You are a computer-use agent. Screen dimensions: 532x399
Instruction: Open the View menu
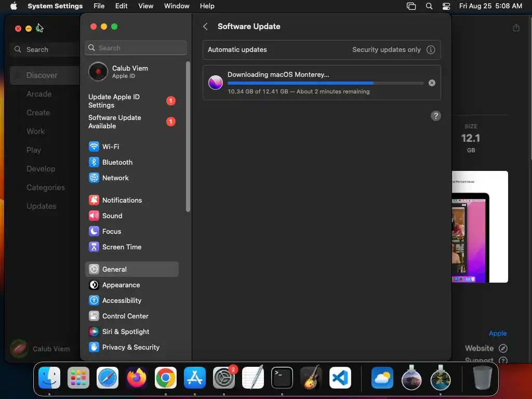(x=146, y=6)
